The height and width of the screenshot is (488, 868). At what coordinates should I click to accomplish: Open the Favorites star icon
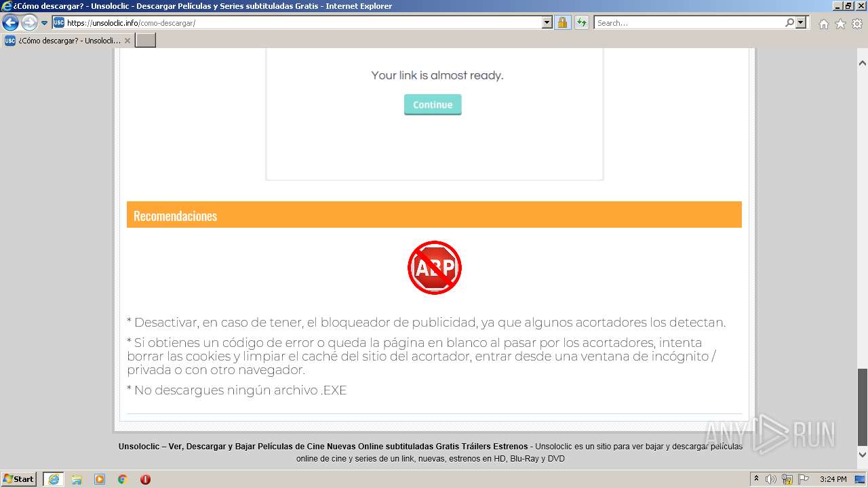pos(840,24)
